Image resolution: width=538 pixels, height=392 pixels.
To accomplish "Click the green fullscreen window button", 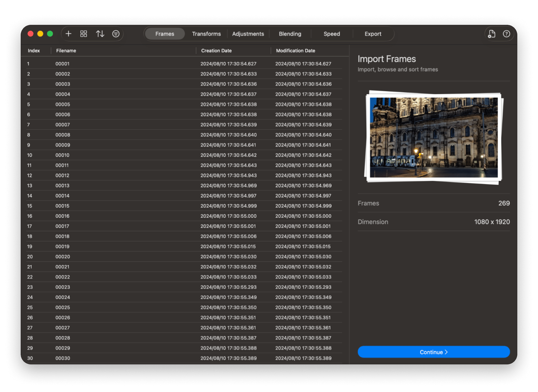I will click(50, 33).
